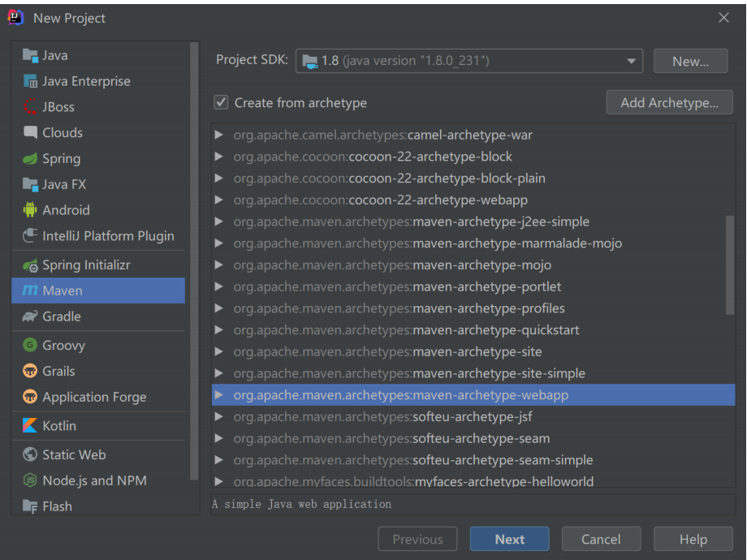
Task: Click the blue Maven 'm' icon
Action: 30,290
